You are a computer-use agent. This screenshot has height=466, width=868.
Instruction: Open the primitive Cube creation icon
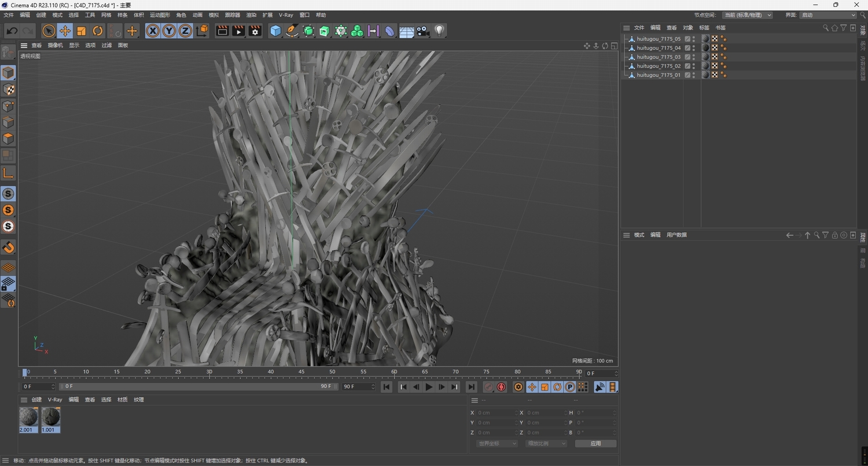(x=275, y=31)
